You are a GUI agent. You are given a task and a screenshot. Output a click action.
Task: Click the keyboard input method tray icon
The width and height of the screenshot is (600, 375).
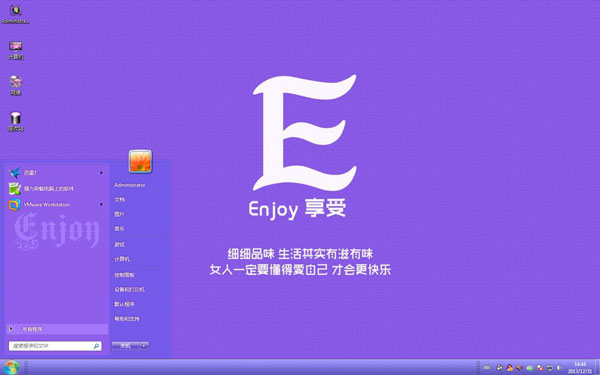pyautogui.click(x=487, y=367)
